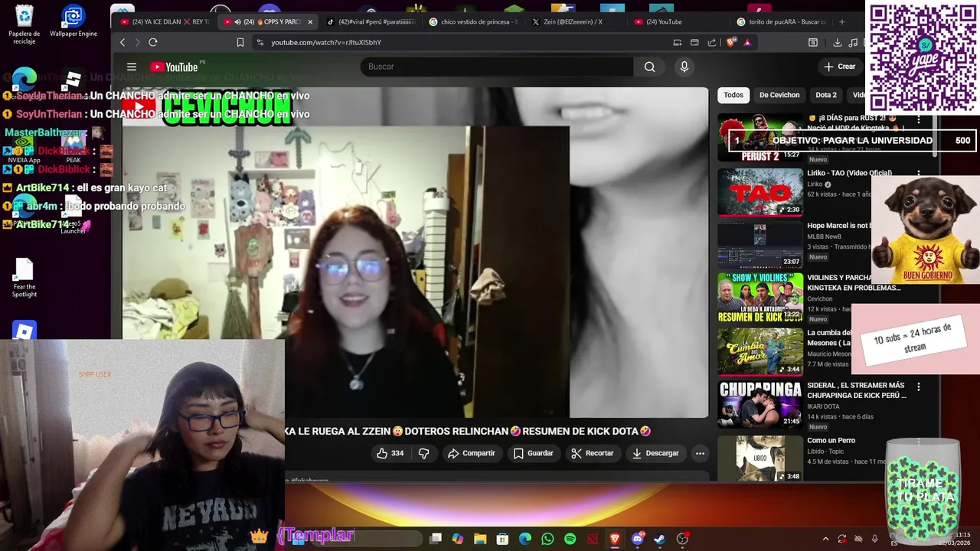The image size is (980, 551).
Task: Open Microsoft Edge from taskbar
Action: pos(525,539)
